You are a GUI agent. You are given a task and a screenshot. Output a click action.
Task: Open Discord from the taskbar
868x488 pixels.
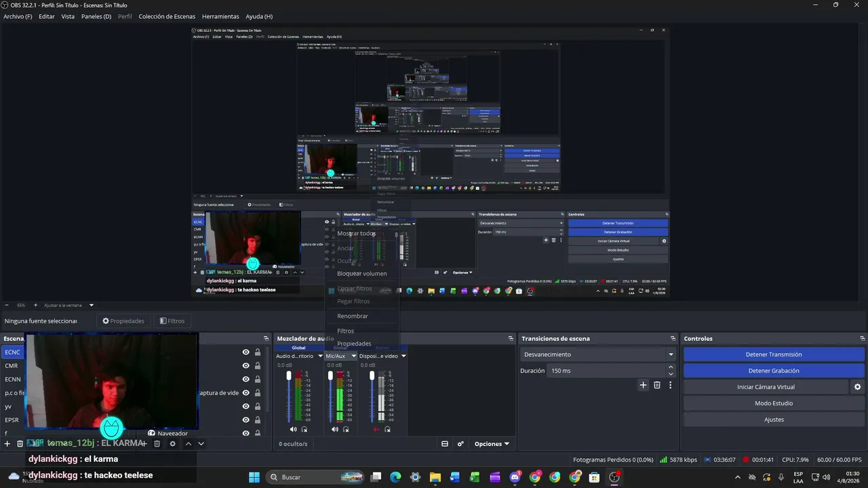(515, 477)
